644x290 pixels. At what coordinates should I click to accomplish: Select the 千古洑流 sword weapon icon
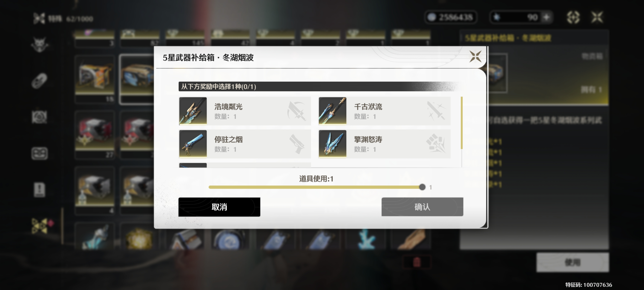(333, 111)
